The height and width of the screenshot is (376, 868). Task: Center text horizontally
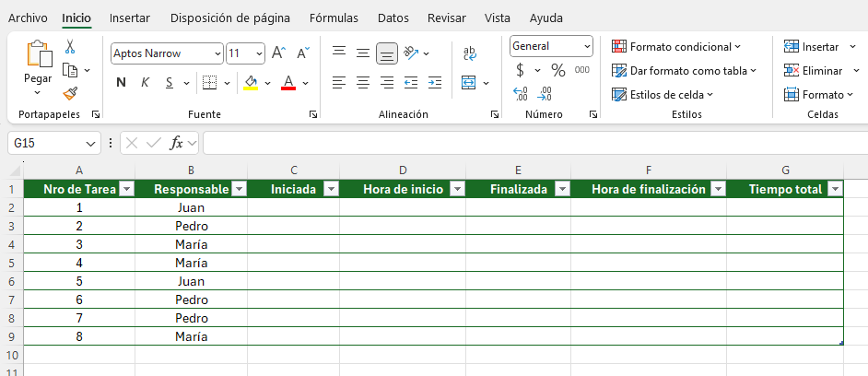point(363,83)
